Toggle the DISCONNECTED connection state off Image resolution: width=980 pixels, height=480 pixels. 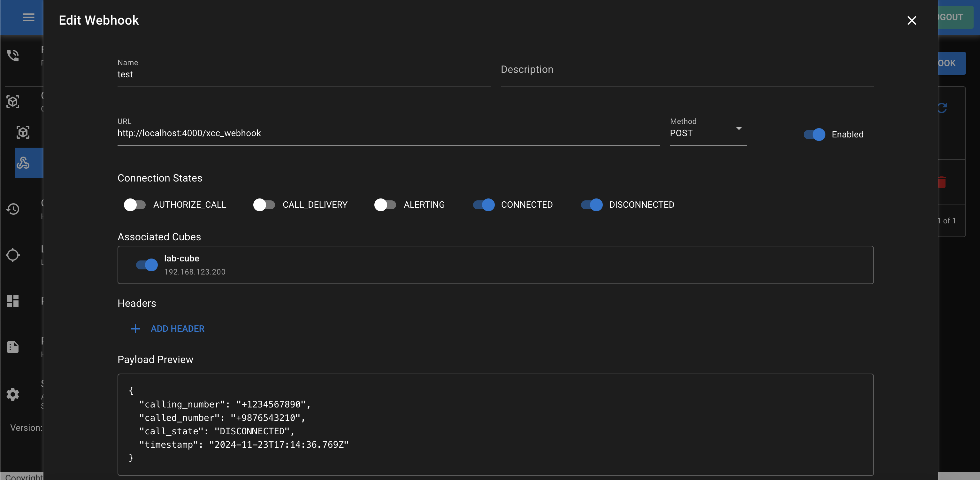click(x=592, y=205)
